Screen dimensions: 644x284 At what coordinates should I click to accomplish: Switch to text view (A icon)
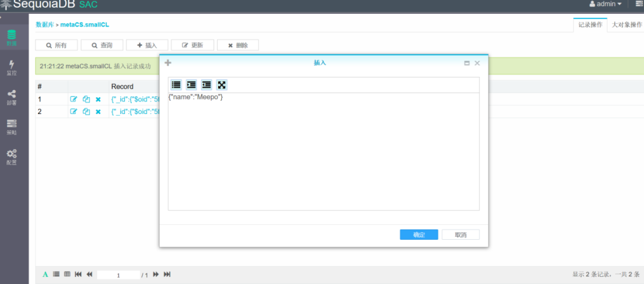coord(45,274)
